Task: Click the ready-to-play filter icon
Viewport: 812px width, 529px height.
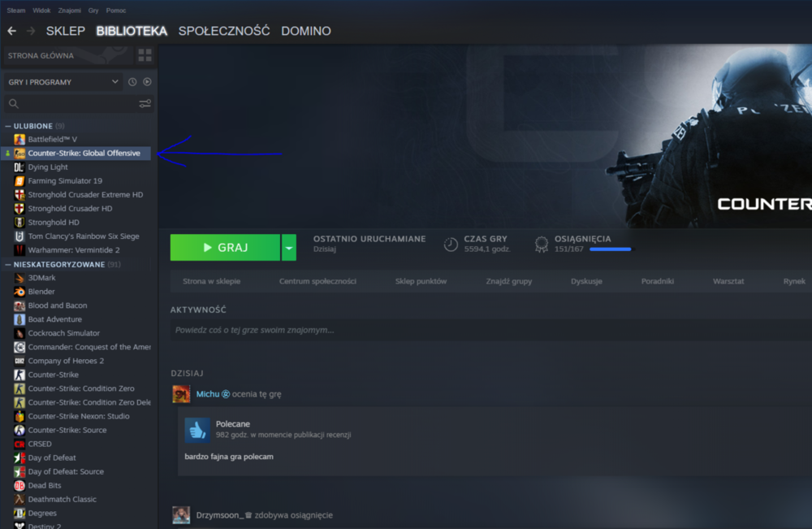Action: [x=147, y=82]
